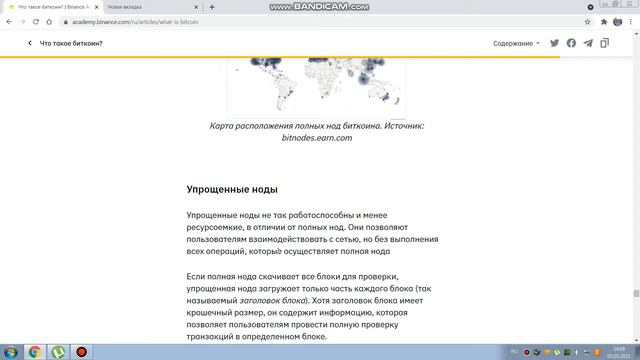This screenshot has height=360, width=640.
Task: Click the yellow reading progress bar
Action: point(280,57)
